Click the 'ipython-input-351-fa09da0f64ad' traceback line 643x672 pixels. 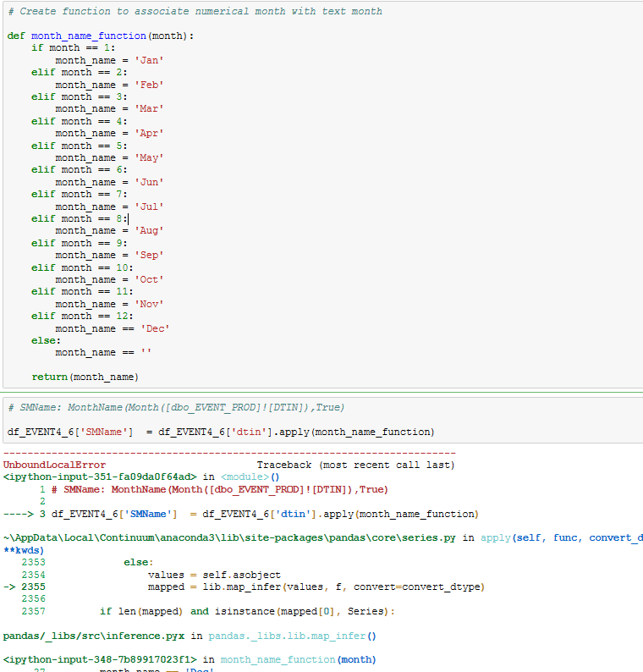141,476
